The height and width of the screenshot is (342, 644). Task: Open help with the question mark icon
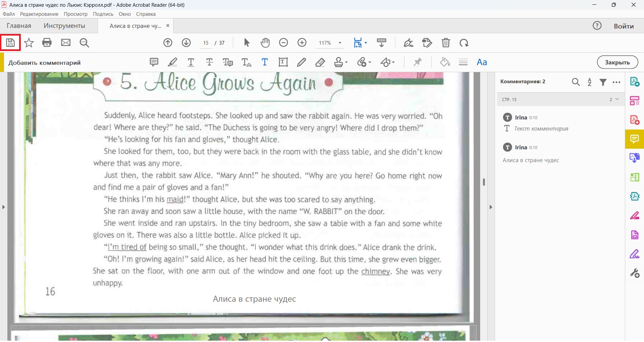pos(597,26)
